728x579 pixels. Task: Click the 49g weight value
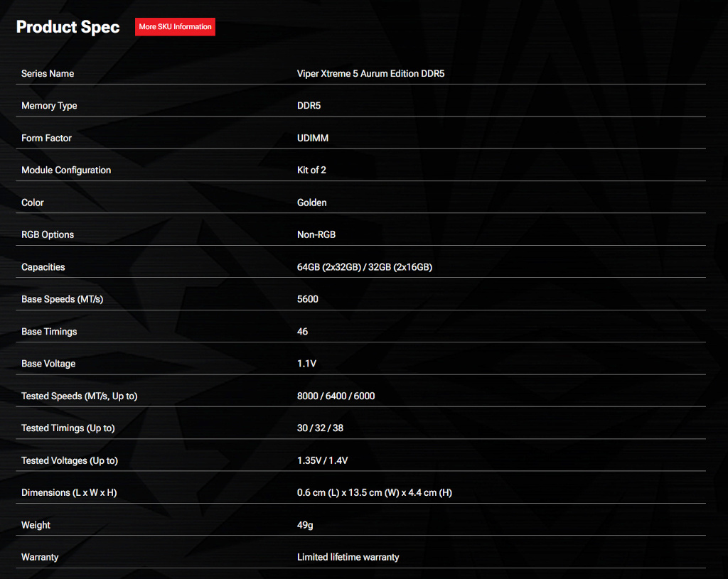(x=305, y=525)
